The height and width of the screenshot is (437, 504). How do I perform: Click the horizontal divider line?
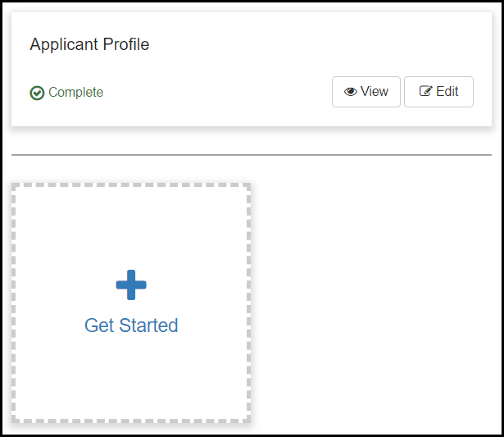tap(252, 154)
